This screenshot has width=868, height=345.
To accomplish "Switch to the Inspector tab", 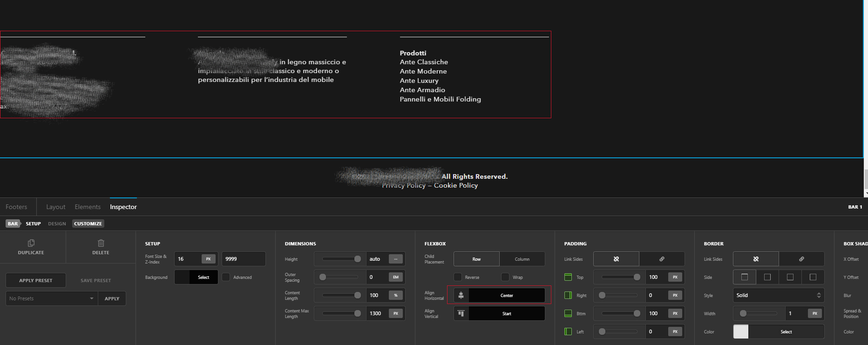I will pos(123,207).
